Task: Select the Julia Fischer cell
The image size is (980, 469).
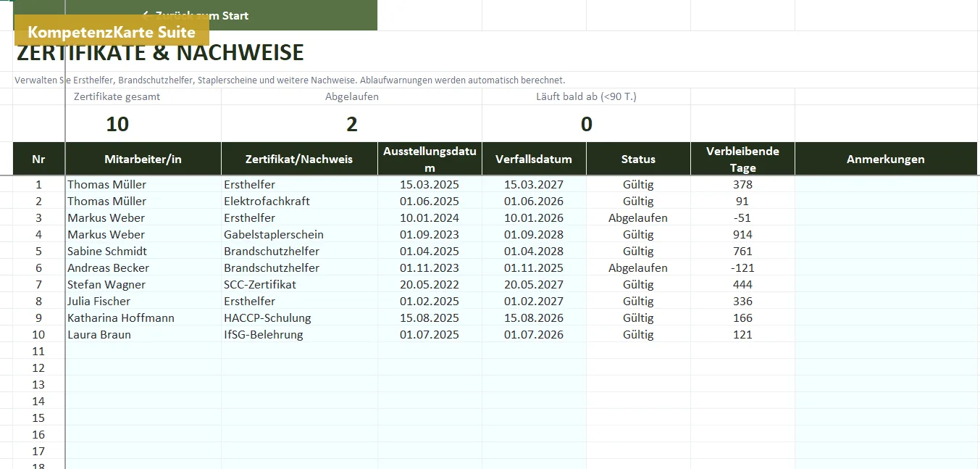Action: pos(143,301)
